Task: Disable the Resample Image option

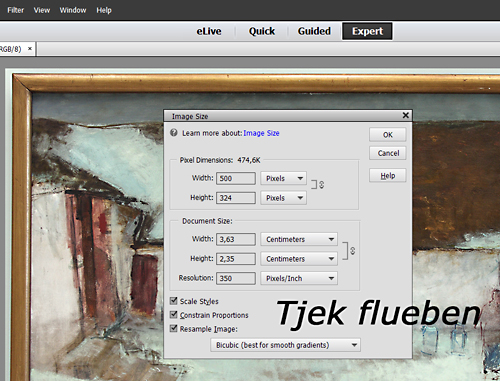Action: coord(174,328)
